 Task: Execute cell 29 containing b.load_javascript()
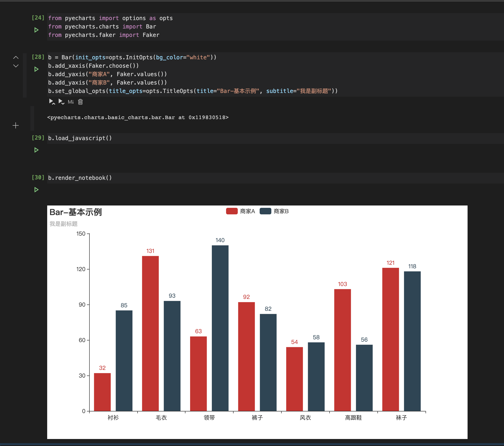click(x=37, y=150)
